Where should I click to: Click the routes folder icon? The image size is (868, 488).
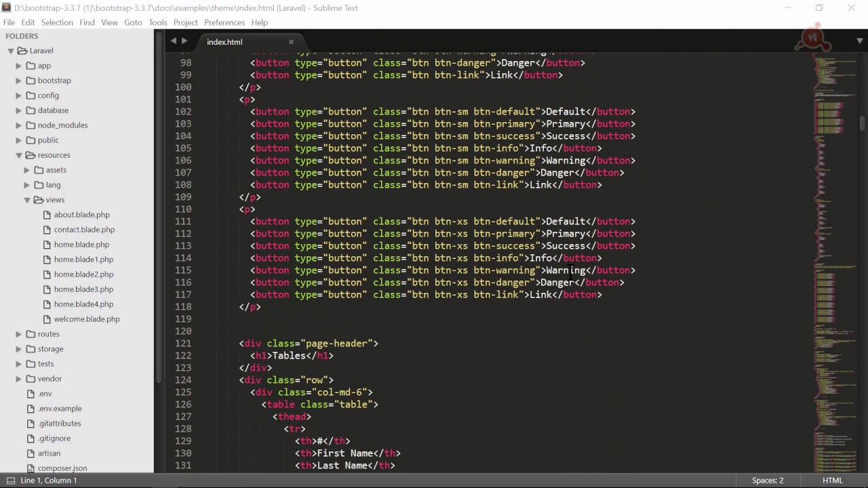click(31, 334)
